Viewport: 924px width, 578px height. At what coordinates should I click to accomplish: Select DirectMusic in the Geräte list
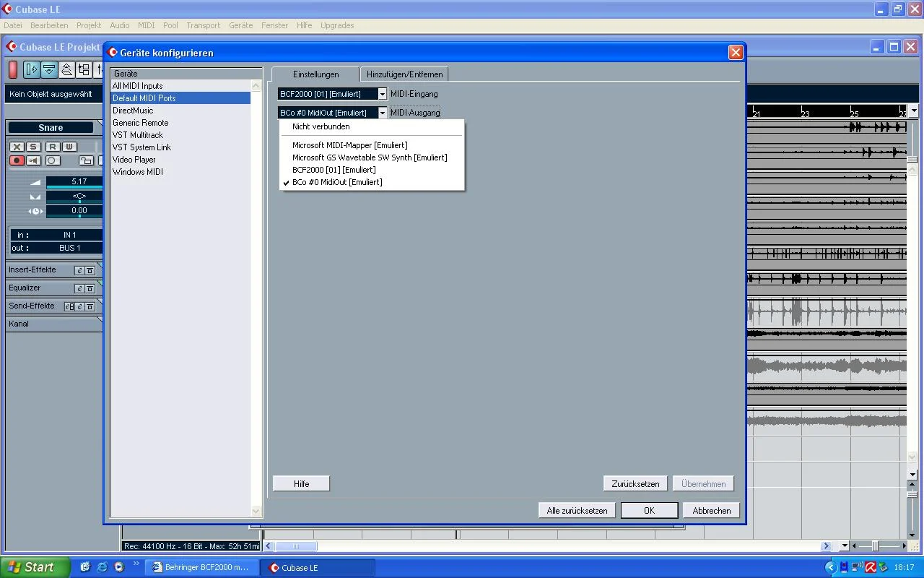click(x=180, y=111)
